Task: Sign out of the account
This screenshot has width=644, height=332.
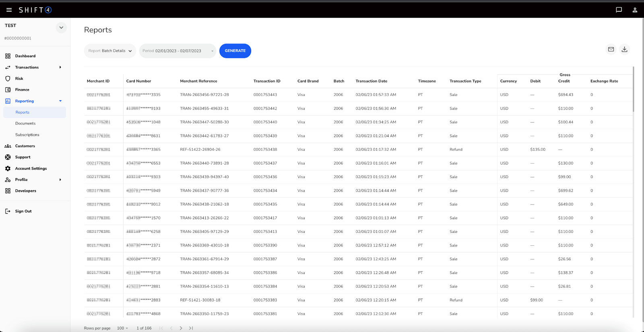Action: [23, 211]
